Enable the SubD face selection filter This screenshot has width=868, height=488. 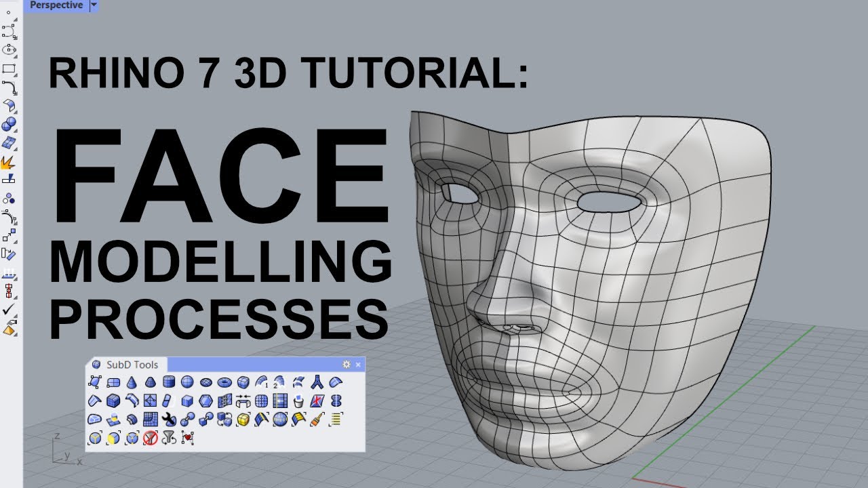click(113, 438)
